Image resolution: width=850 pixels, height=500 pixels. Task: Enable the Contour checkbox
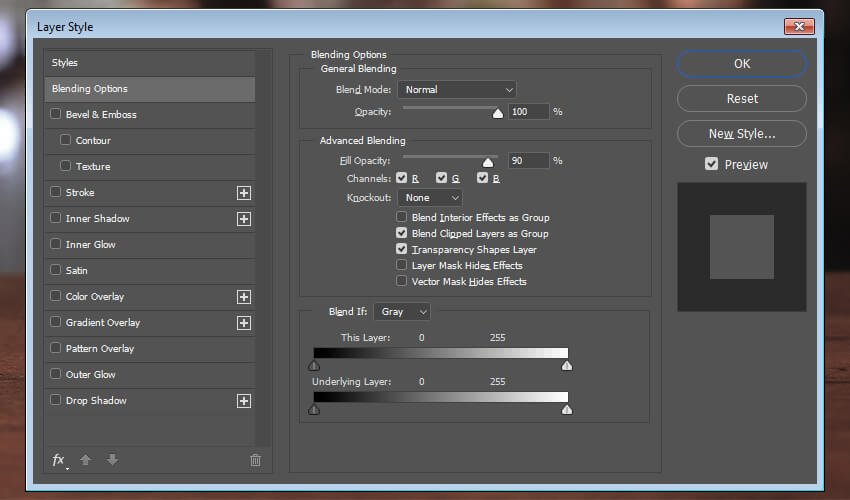tap(66, 140)
